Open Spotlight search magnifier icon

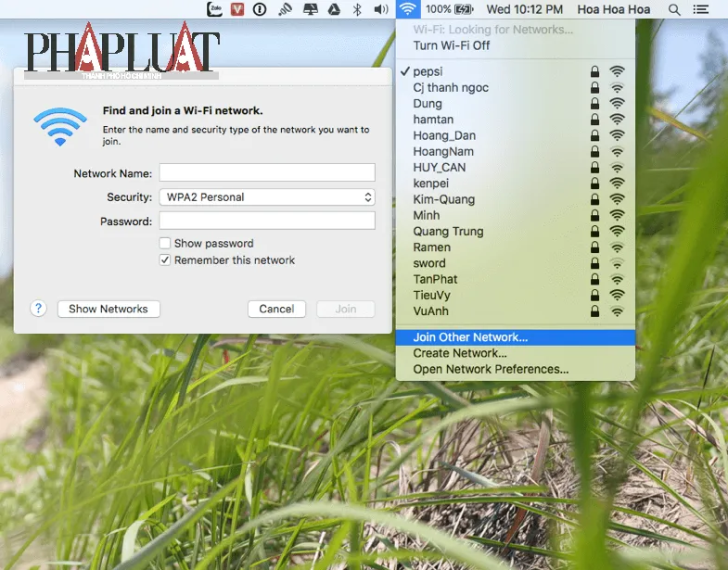point(674,9)
